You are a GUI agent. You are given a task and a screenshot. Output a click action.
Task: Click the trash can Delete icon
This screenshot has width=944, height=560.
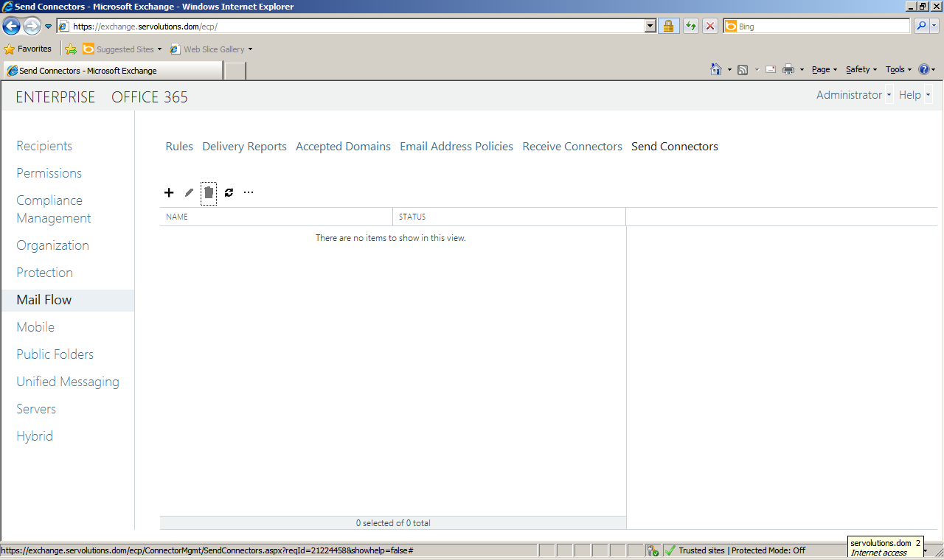[209, 192]
